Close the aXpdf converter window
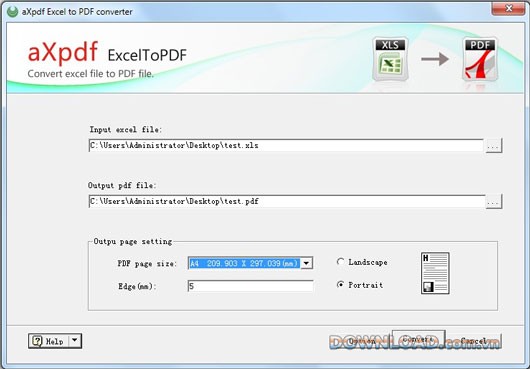530x369 pixels. tap(508, 9)
